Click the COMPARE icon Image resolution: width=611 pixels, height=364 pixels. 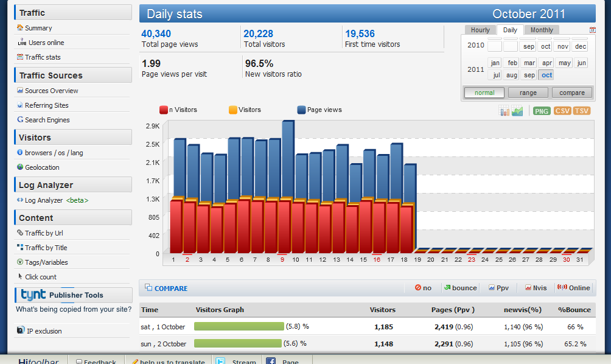coord(148,288)
